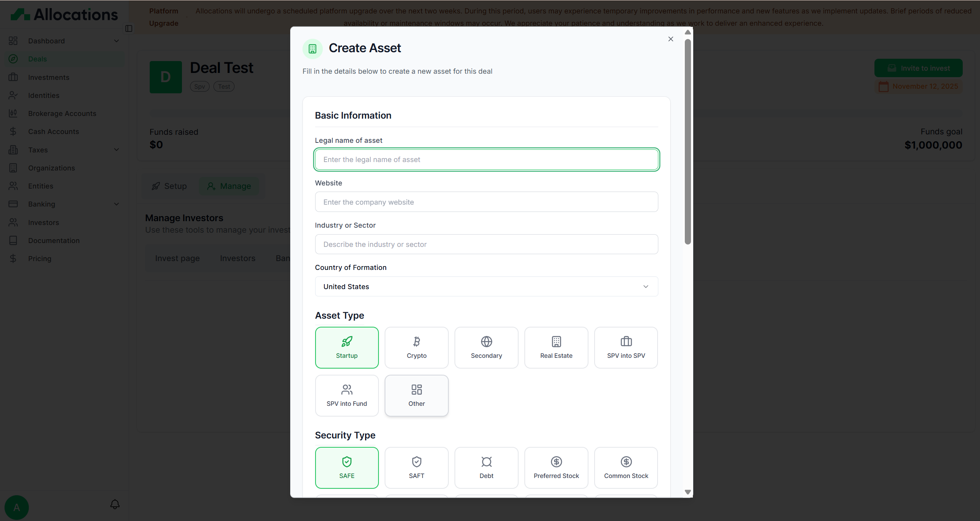This screenshot has width=980, height=521.
Task: Click the modal vertical scrollbar
Action: [x=687, y=142]
